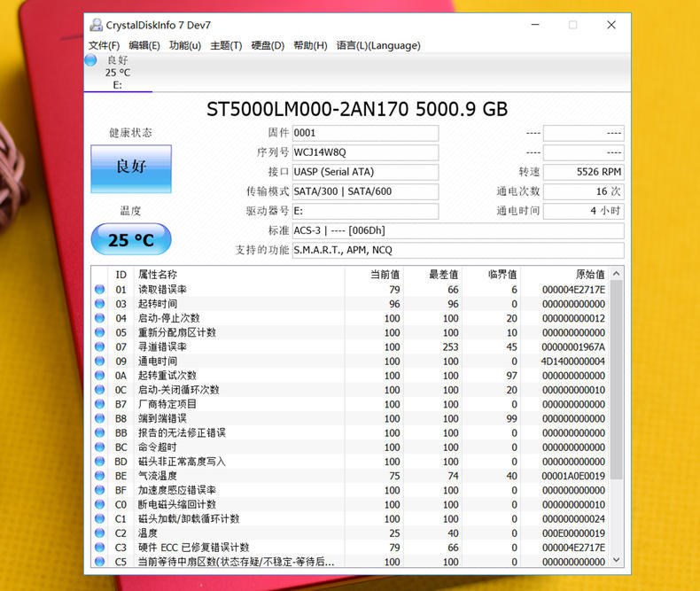The height and width of the screenshot is (591, 700).
Task: Click the SMART list vertical scrollbar thumb
Action: (x=617, y=379)
